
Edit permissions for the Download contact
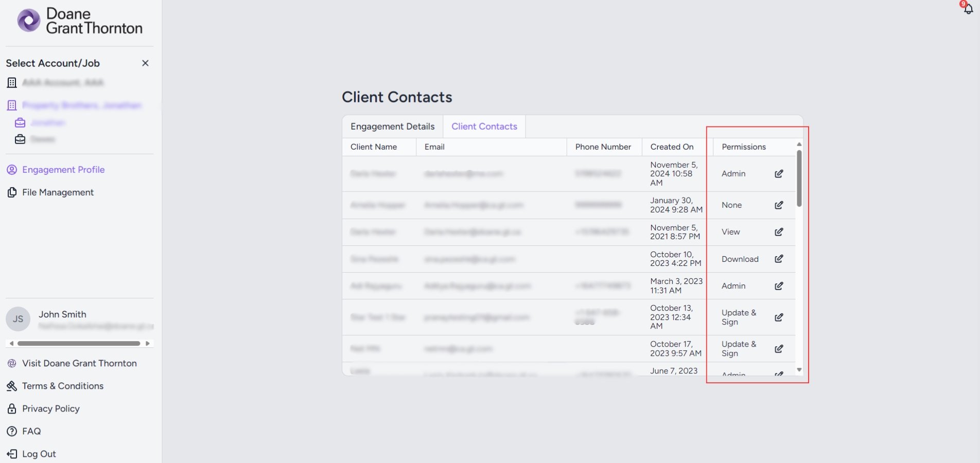[x=779, y=259]
